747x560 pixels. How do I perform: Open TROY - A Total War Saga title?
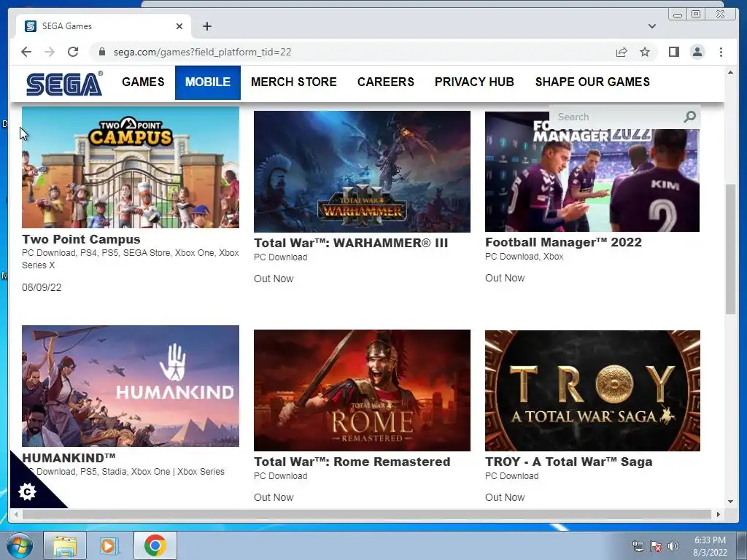(x=568, y=462)
